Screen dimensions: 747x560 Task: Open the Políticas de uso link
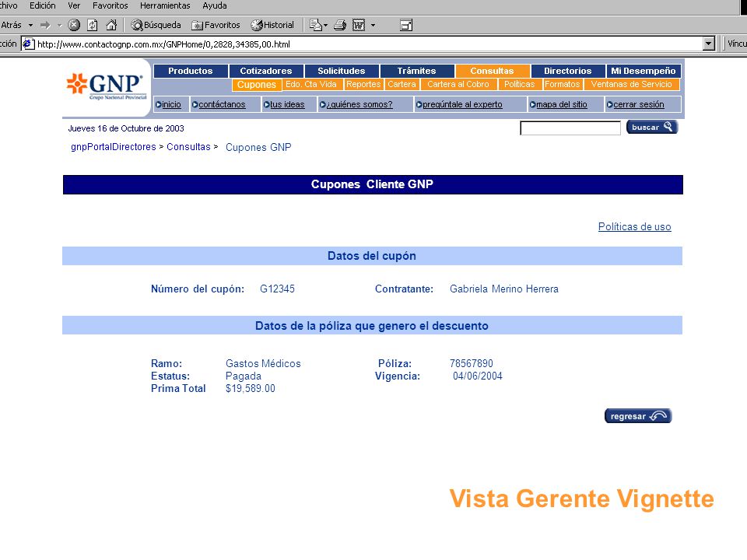click(635, 226)
